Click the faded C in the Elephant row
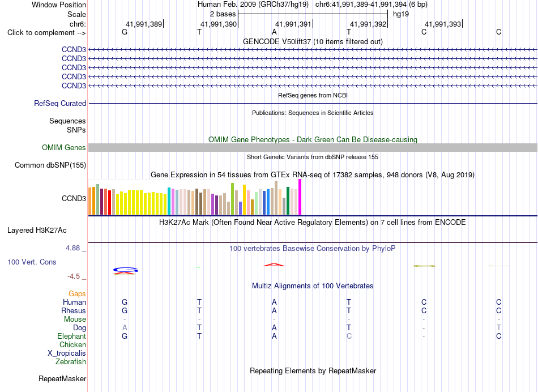This screenshot has height=392, width=538. coord(349,336)
